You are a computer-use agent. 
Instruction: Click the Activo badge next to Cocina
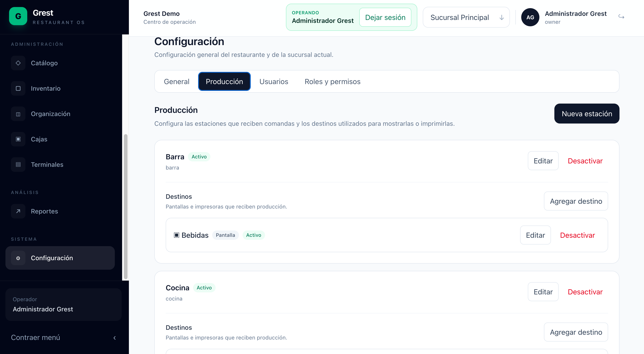click(x=204, y=288)
